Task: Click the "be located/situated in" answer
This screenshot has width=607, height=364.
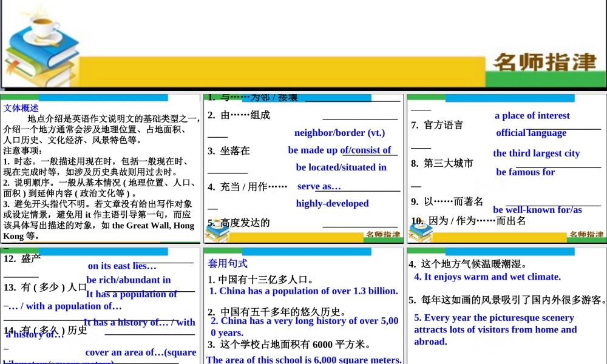Action: pos(341,167)
